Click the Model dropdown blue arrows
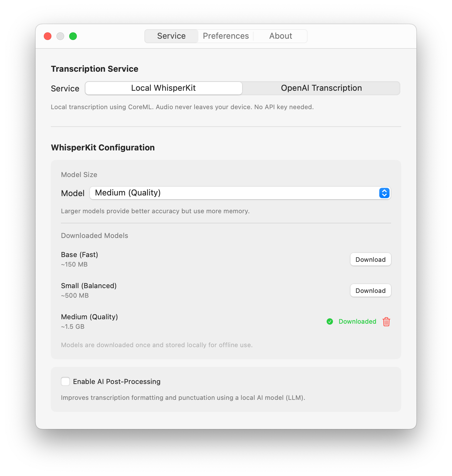This screenshot has width=452, height=476. (x=384, y=193)
